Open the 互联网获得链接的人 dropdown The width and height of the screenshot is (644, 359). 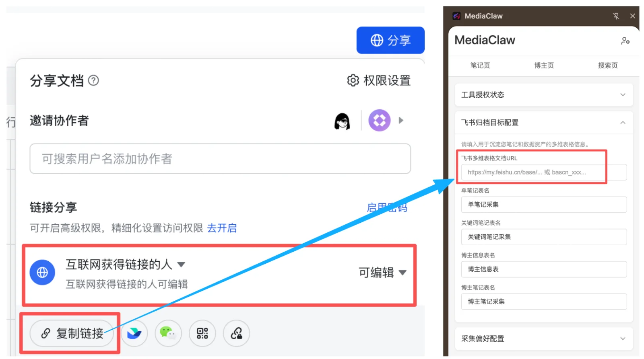(125, 264)
